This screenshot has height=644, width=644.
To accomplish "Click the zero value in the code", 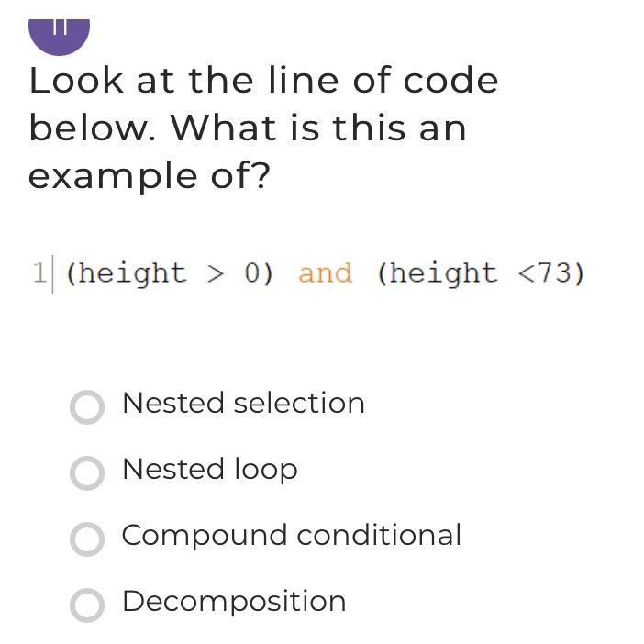I will point(252,273).
